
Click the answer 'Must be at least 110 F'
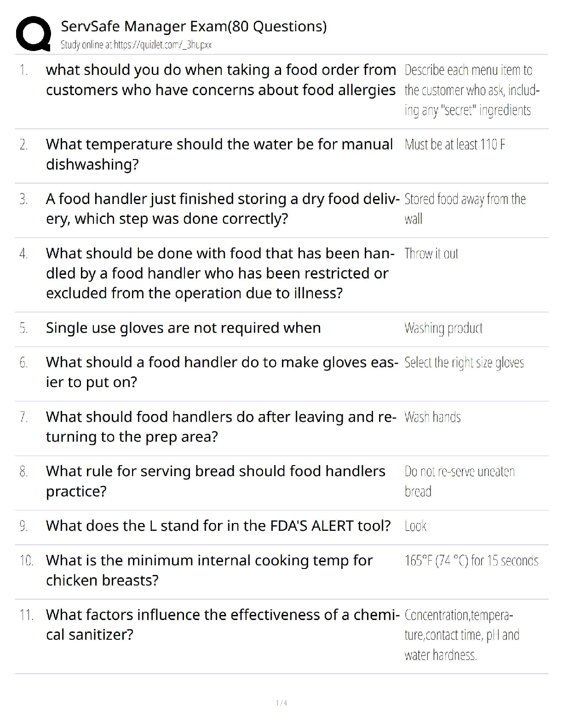click(x=455, y=145)
